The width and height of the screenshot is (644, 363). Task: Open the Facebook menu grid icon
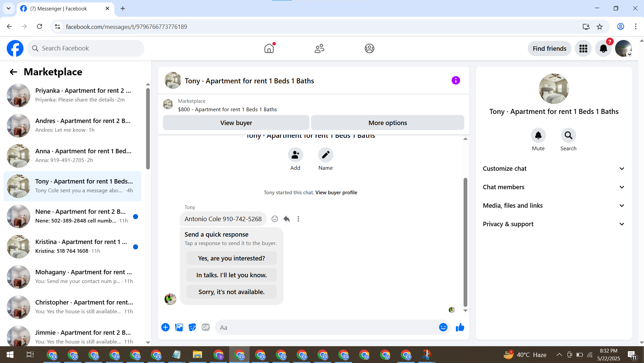pos(583,48)
